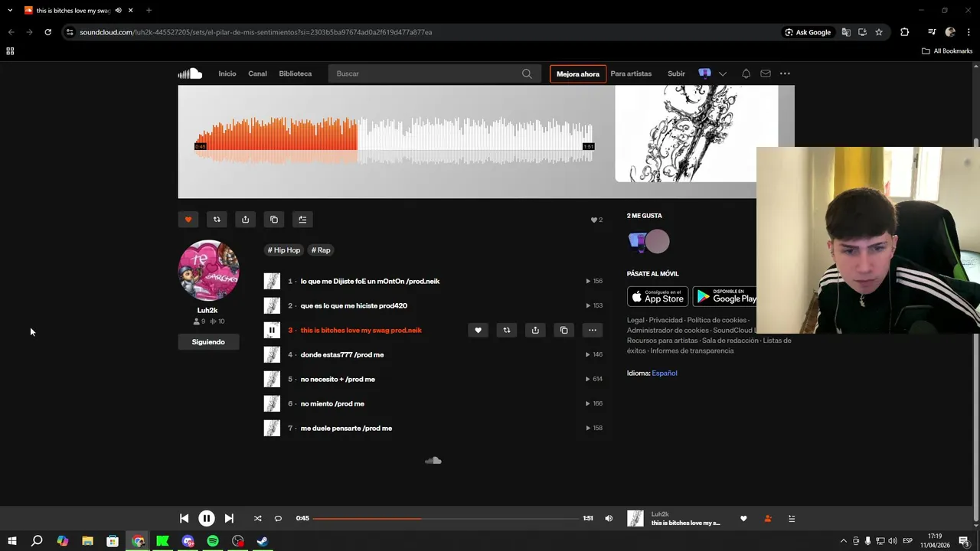Play track 6 no miento
Screen dimensions: 980x551
tap(332, 403)
